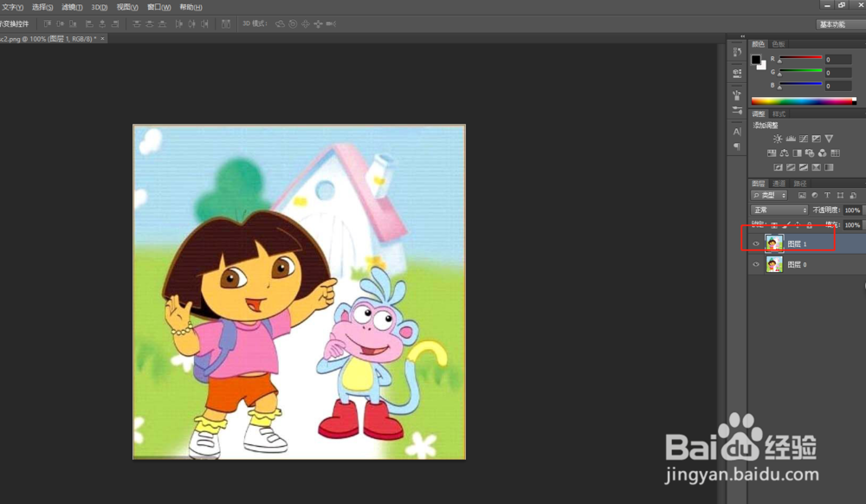This screenshot has width=866, height=504.
Task: Click the align left edges icon
Action: (x=89, y=23)
